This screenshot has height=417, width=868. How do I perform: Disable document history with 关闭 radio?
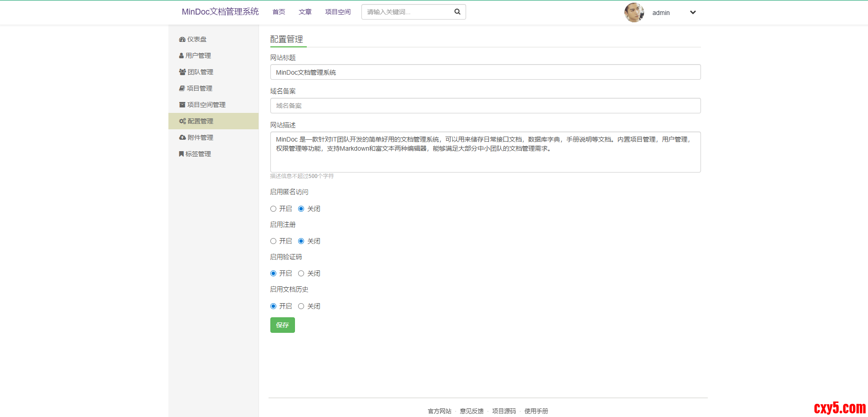[301, 306]
